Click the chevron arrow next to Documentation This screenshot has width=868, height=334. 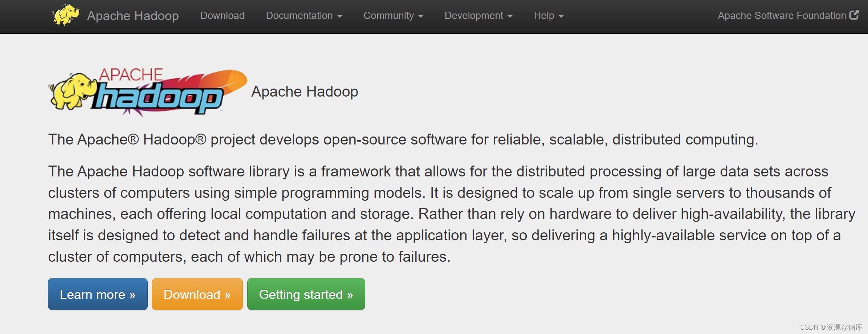tap(340, 16)
